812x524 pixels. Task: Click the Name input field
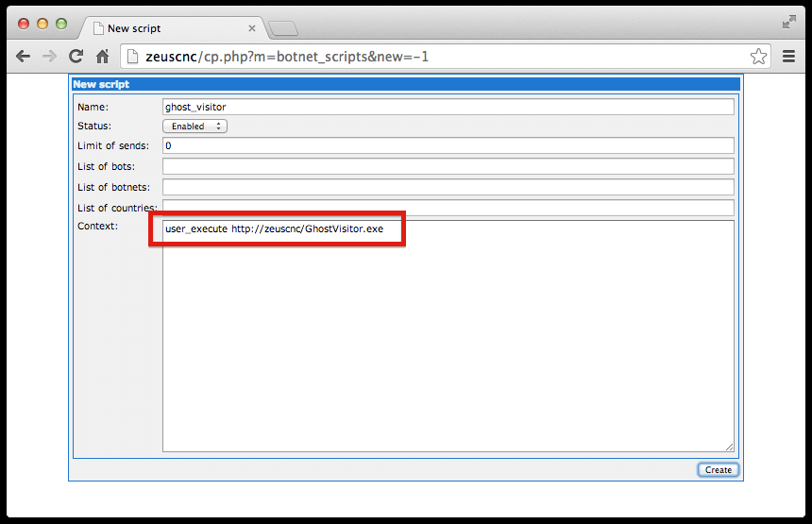[x=448, y=107]
